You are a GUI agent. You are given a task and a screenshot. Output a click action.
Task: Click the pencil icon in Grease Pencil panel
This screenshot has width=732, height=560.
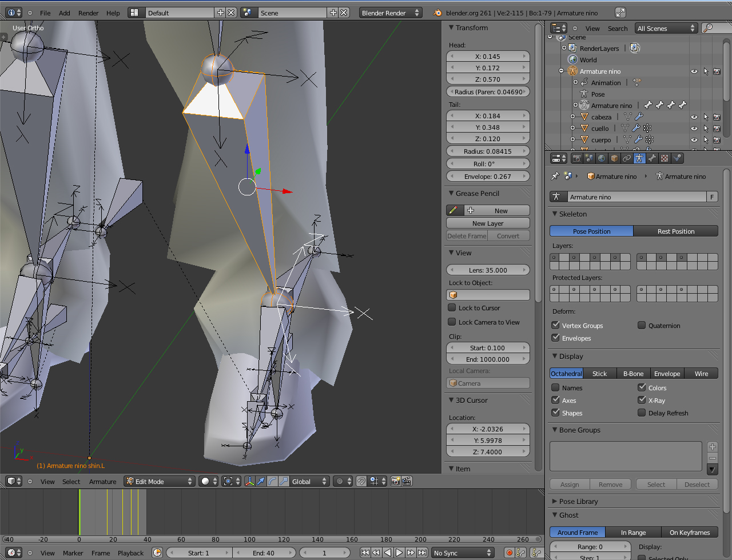point(453,210)
